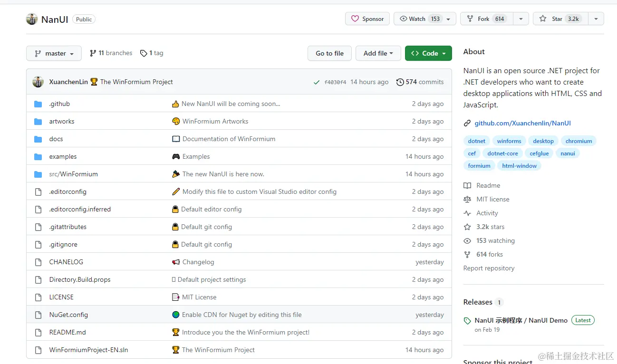Click the README.md file icon
617x364 pixels.
pyautogui.click(x=39, y=332)
